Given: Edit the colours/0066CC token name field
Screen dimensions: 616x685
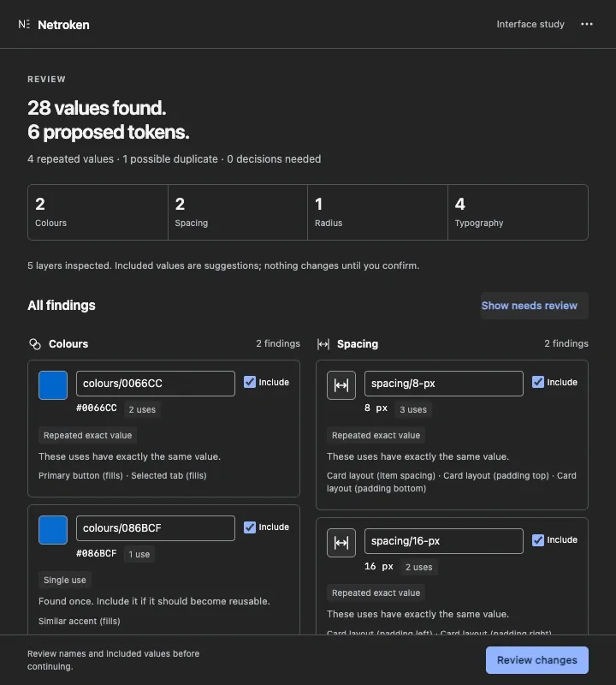Looking at the screenshot, I should pyautogui.click(x=156, y=384).
